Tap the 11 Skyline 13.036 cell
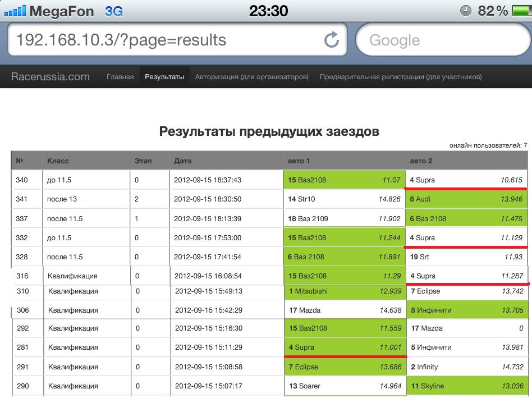Image resolution: width=532 pixels, height=398 pixels. tap(467, 386)
